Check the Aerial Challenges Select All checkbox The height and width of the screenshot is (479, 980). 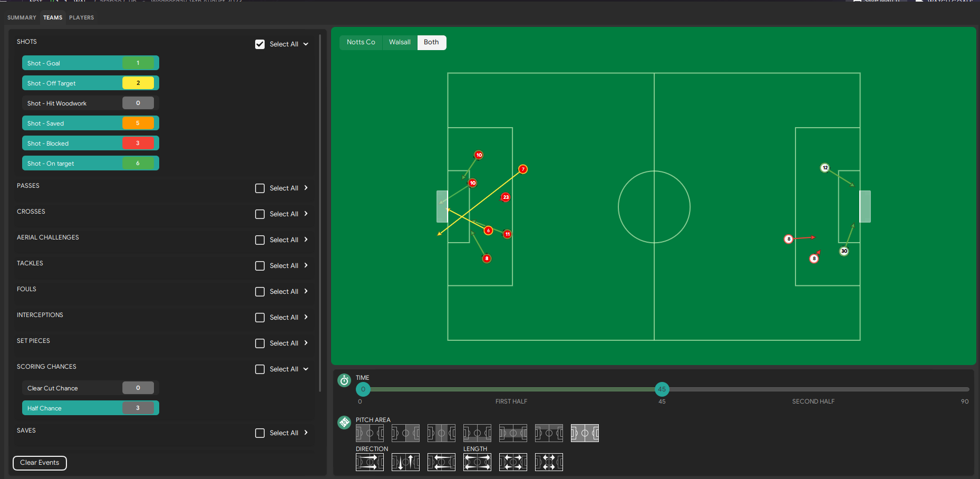[x=260, y=240]
